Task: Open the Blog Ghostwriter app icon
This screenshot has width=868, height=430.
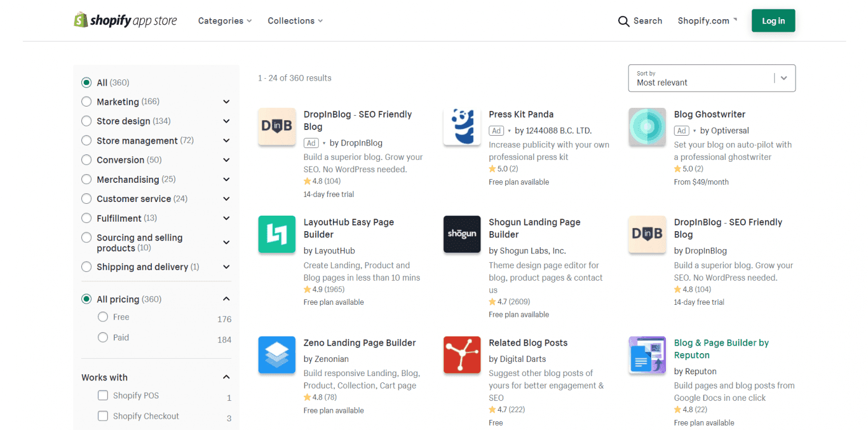Action: click(647, 127)
